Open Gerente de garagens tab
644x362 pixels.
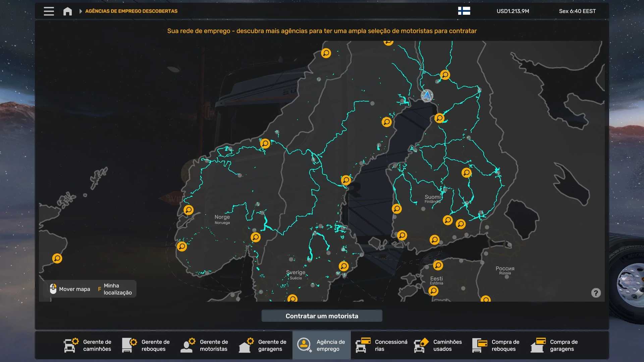263,345
